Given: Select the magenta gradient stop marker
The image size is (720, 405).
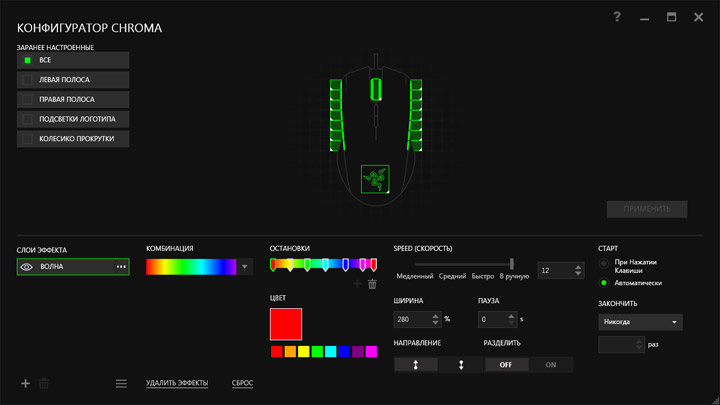Looking at the screenshot, I should 363,264.
